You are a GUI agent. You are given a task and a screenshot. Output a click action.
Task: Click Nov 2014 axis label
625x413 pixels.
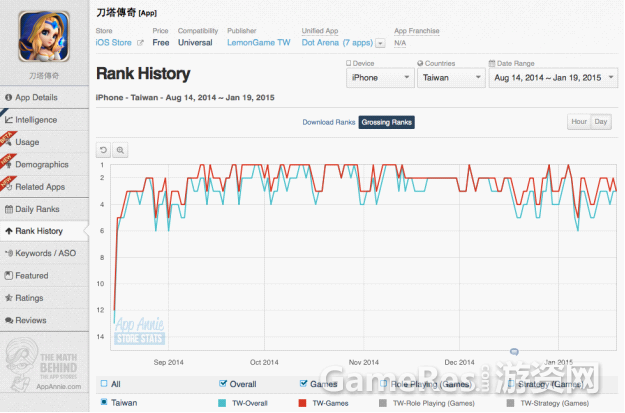(364, 362)
